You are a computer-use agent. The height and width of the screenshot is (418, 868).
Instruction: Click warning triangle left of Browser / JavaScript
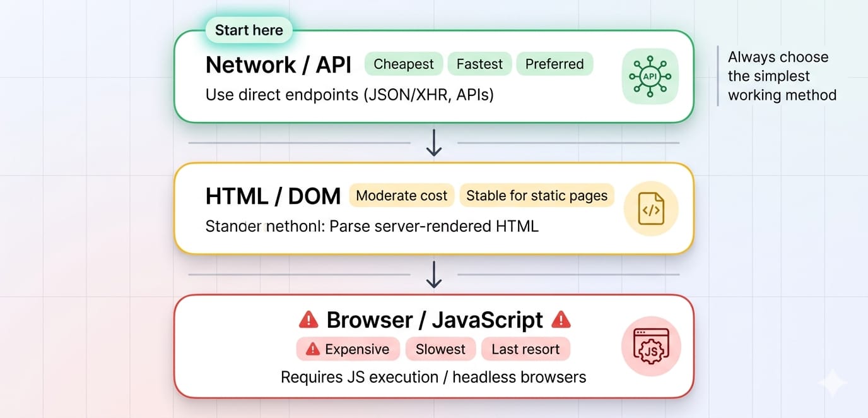[x=308, y=320]
